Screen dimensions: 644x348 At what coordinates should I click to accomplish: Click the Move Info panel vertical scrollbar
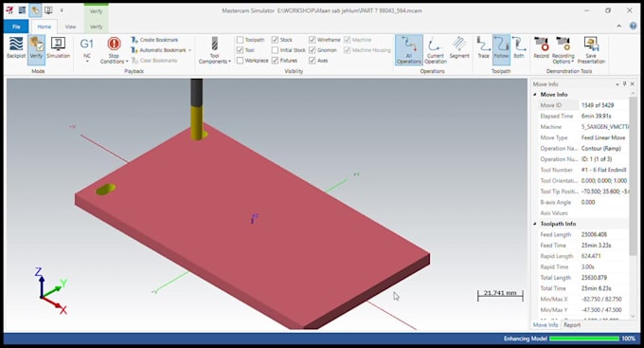coord(633,177)
